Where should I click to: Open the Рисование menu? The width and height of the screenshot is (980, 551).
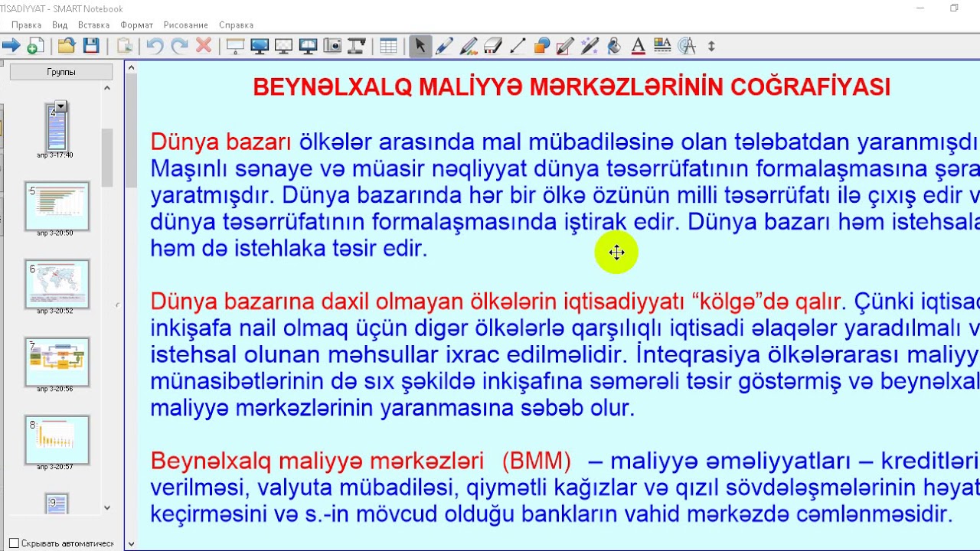(x=186, y=25)
